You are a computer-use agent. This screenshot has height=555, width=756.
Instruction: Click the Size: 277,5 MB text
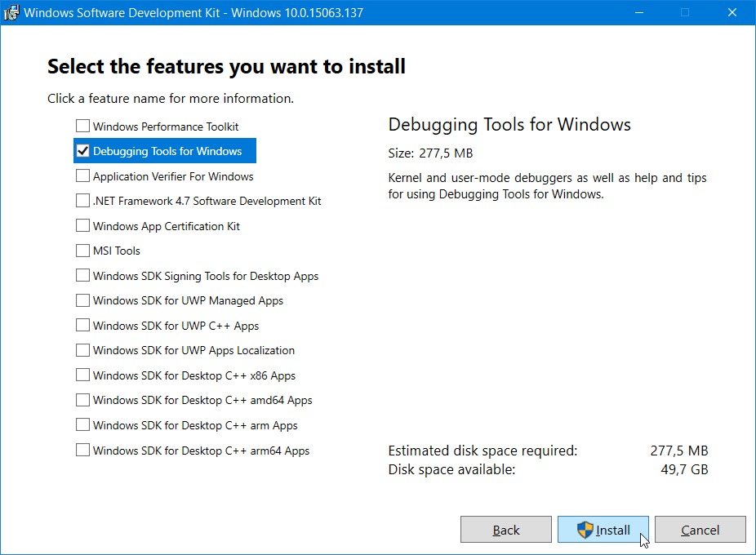point(430,153)
